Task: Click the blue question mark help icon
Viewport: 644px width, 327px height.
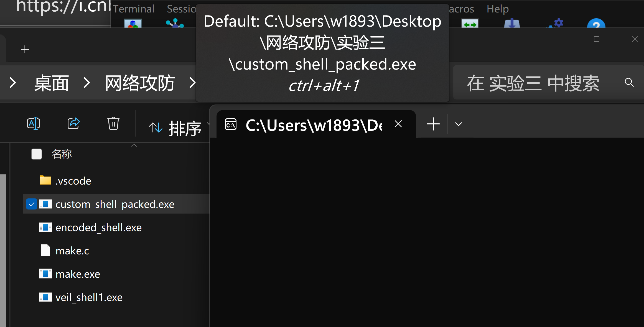Action: [x=596, y=23]
